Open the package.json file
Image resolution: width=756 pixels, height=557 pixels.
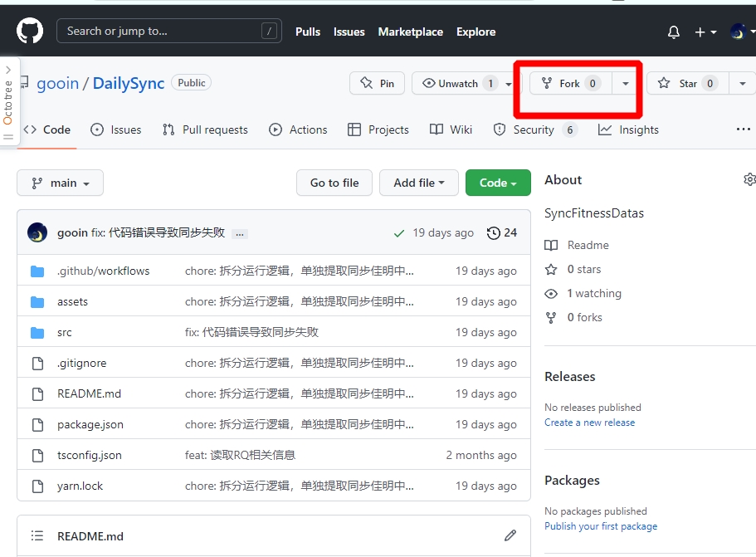tap(90, 425)
